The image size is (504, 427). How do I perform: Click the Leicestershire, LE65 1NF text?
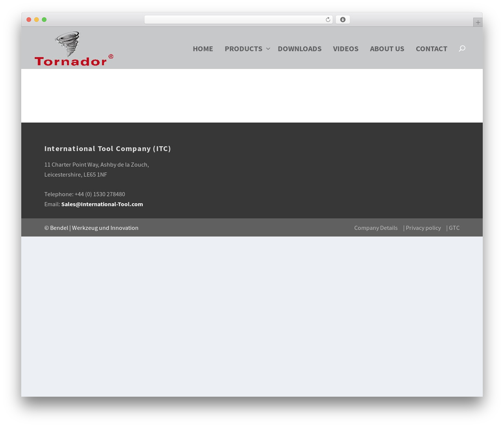click(76, 175)
